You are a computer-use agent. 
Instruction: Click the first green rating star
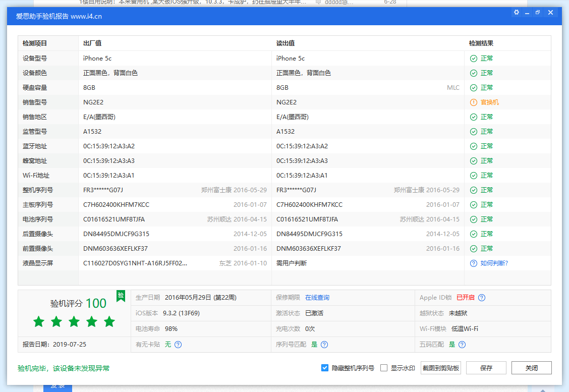click(39, 321)
